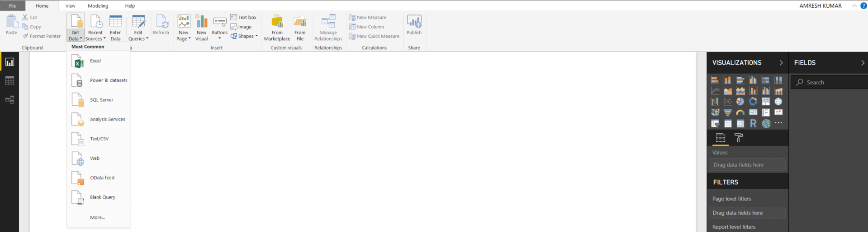Select the Clustered column chart visual
Viewport: 868px width, 232px height.
[753, 80]
